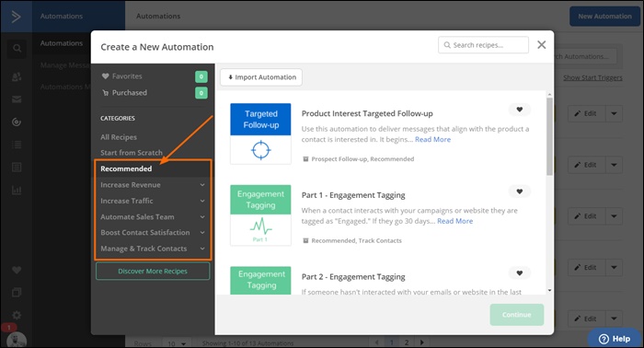
Task: Select the Targeted Follow-up thumbnail
Action: (x=260, y=133)
